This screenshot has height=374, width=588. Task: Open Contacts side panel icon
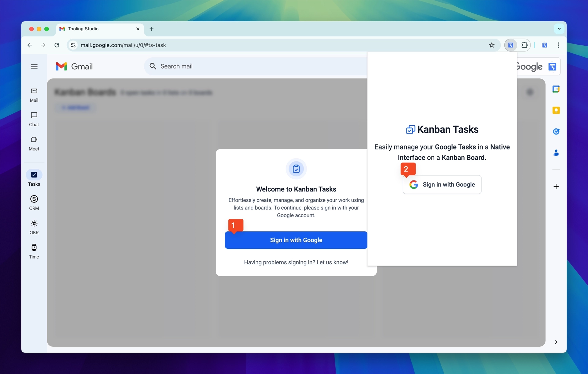[556, 153]
